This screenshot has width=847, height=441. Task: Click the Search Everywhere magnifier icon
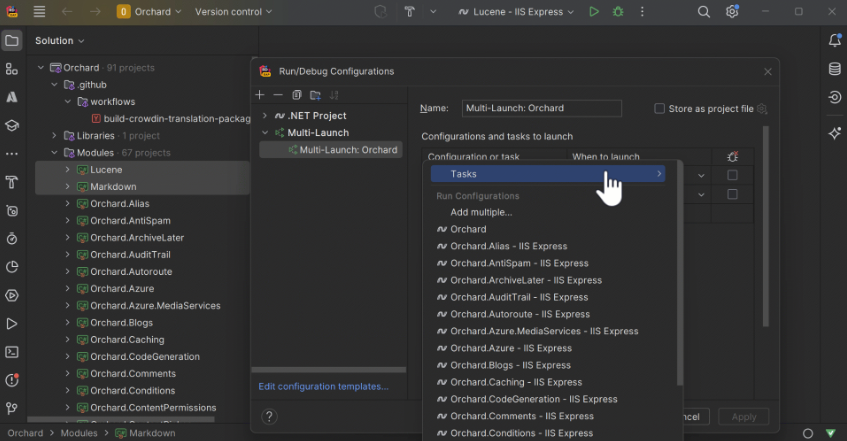704,12
